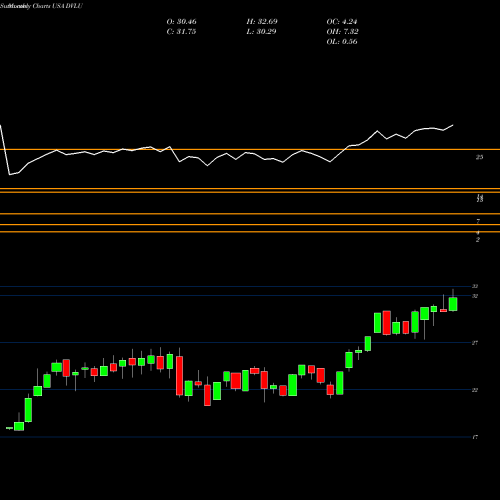
Task: Click the open price value O: 30.46
Action: coord(181,22)
